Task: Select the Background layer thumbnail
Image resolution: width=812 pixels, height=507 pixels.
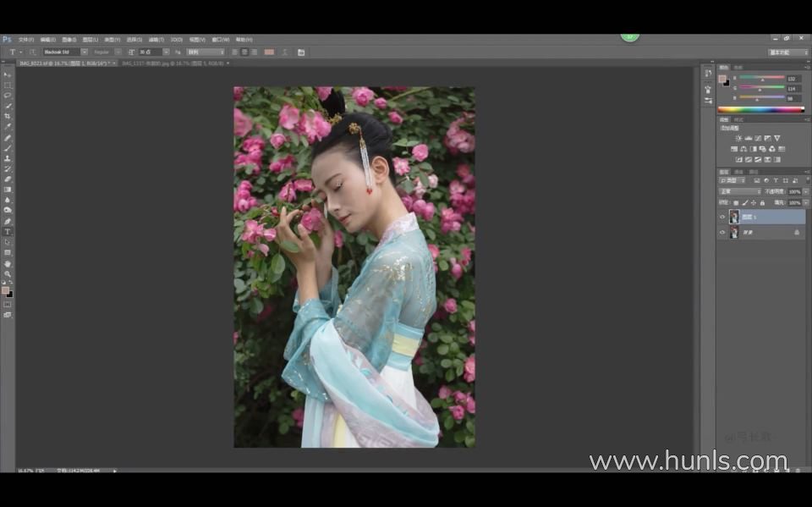Action: (734, 233)
